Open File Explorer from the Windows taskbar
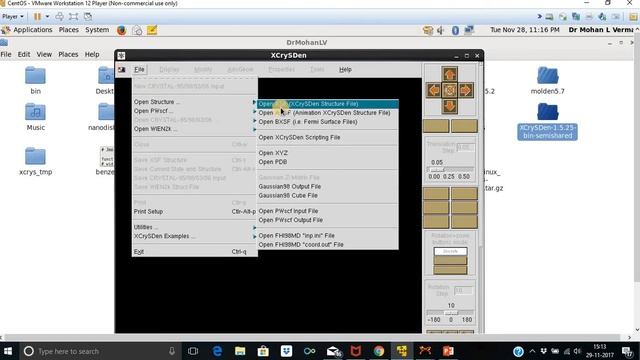Viewport: 640px width, 360px height. click(x=240, y=351)
